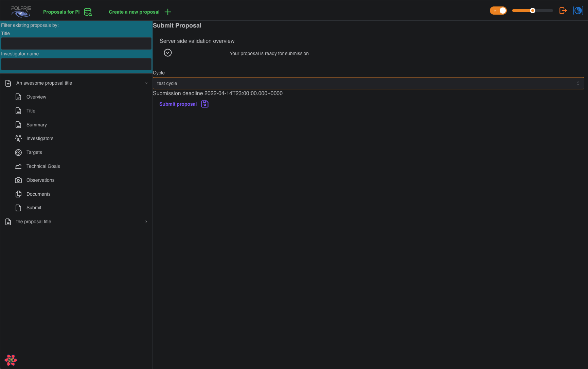
Task: Click the Targets bullseye icon
Action: (18, 153)
